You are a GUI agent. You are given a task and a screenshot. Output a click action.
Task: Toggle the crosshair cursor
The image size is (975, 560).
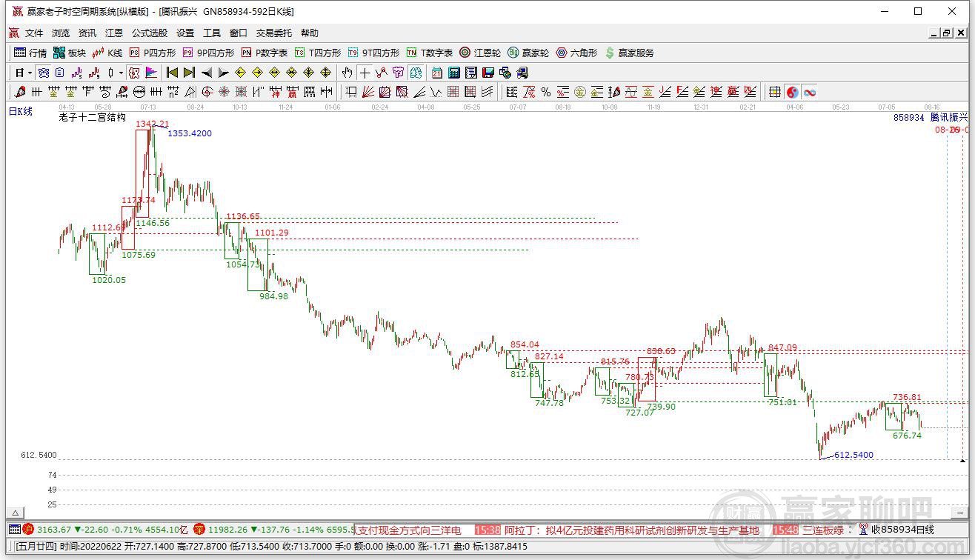point(364,73)
